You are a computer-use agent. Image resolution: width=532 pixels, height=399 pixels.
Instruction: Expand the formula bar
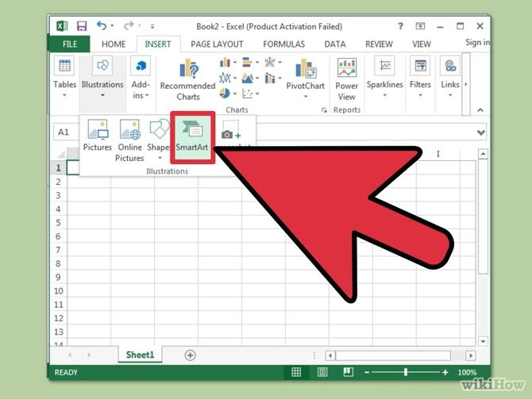point(480,132)
